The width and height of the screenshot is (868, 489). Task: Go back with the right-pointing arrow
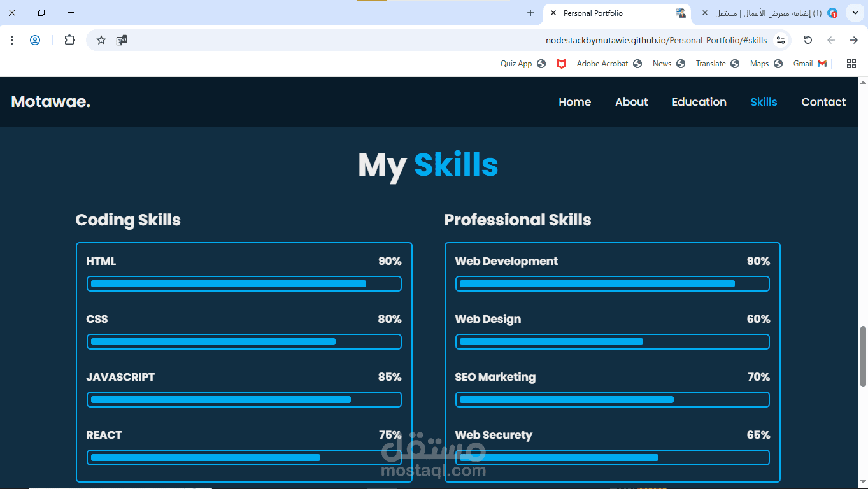(854, 40)
